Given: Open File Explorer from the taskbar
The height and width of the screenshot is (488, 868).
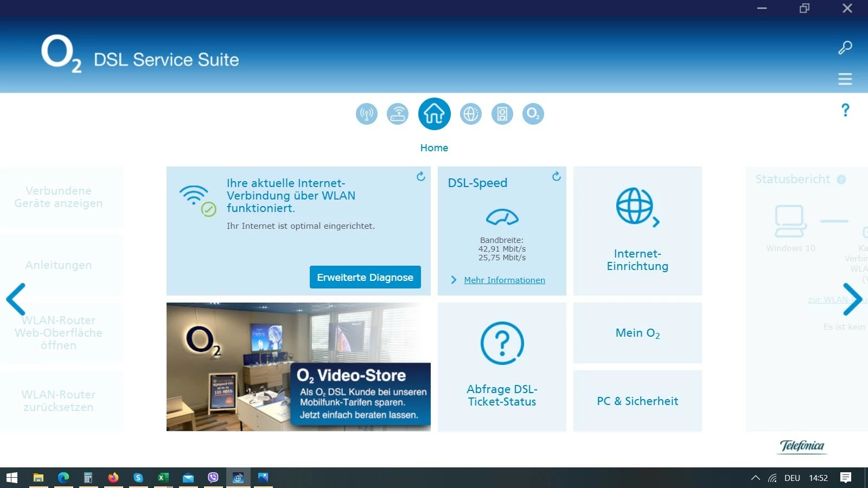Looking at the screenshot, I should [x=38, y=478].
